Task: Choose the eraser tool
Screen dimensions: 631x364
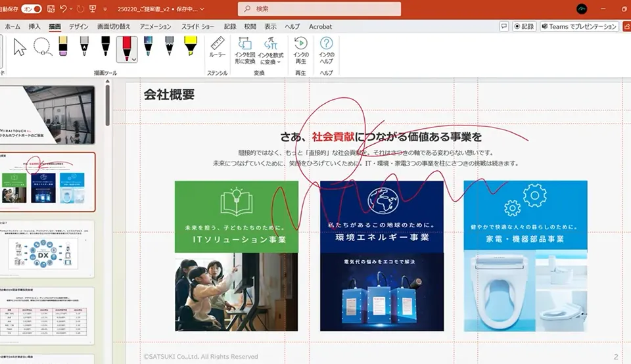Action: click(63, 47)
